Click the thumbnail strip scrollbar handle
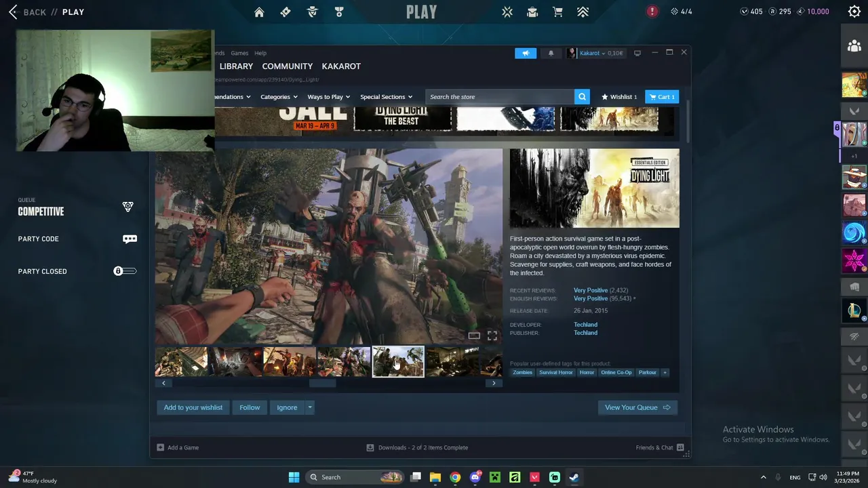This screenshot has height=488, width=868. 323,383
